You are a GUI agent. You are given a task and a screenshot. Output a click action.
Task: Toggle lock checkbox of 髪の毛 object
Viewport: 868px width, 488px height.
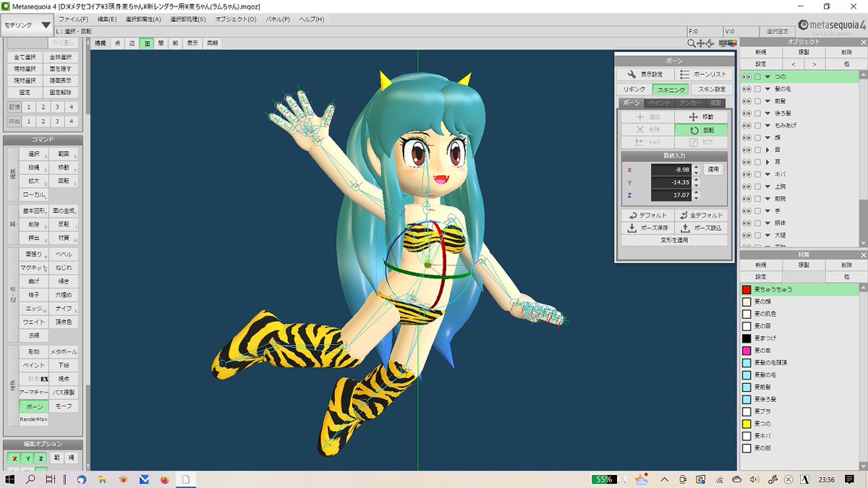pyautogui.click(x=757, y=88)
